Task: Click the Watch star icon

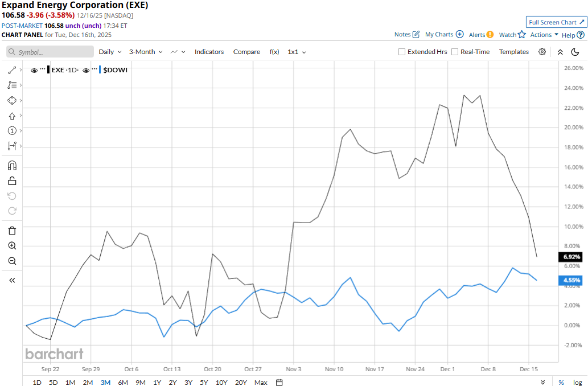Action: pos(521,35)
